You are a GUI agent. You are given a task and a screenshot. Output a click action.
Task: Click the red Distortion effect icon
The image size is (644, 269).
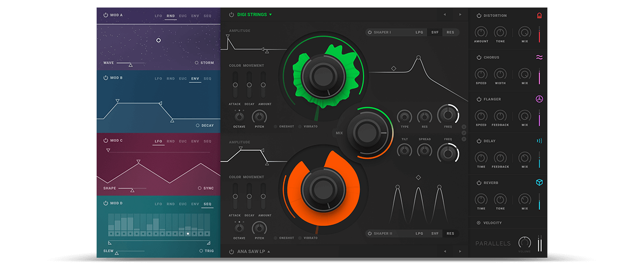point(539,16)
